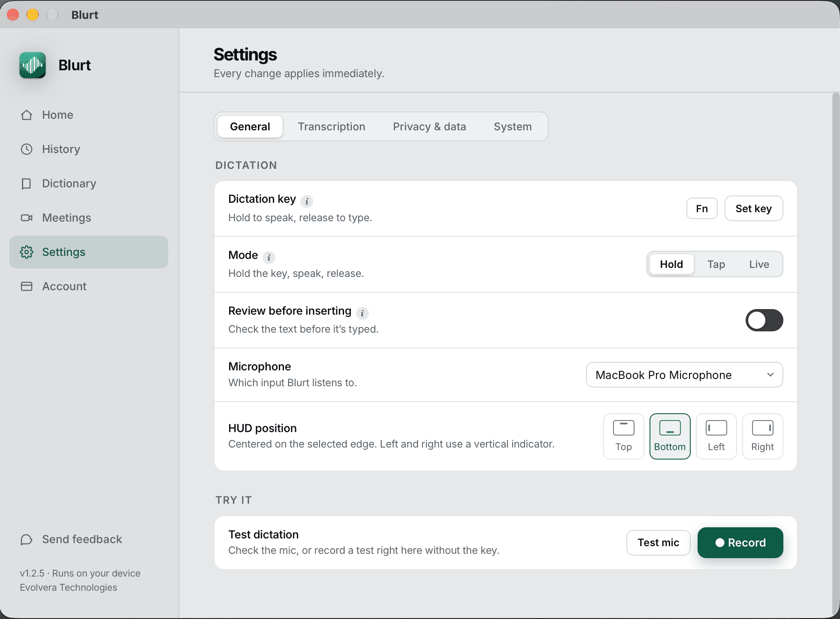Click the Set key button
The width and height of the screenshot is (840, 619).
(x=753, y=208)
